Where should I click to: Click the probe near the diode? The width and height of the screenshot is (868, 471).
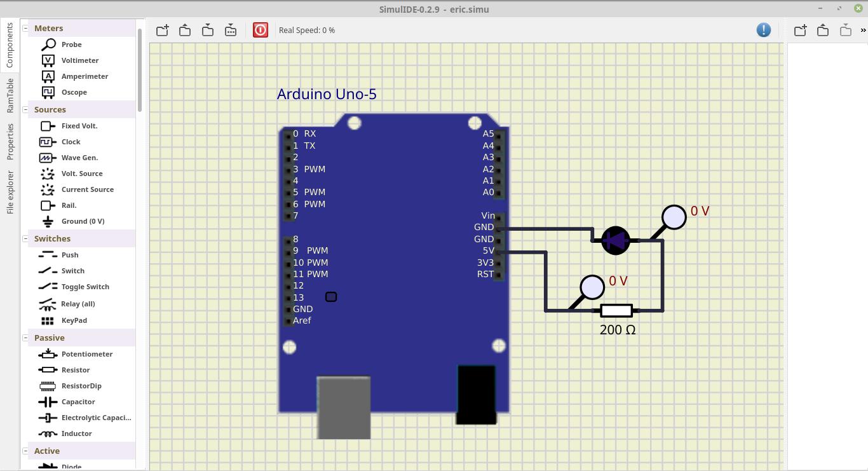click(674, 217)
